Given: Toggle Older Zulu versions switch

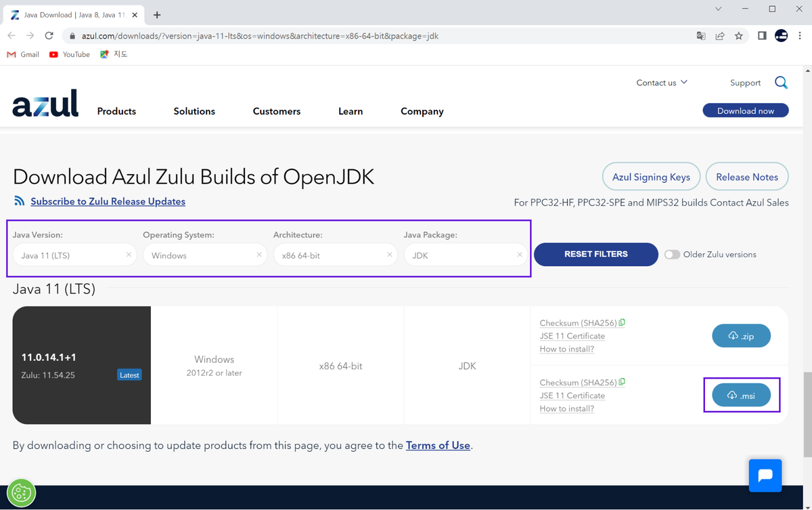Looking at the screenshot, I should click(x=672, y=255).
